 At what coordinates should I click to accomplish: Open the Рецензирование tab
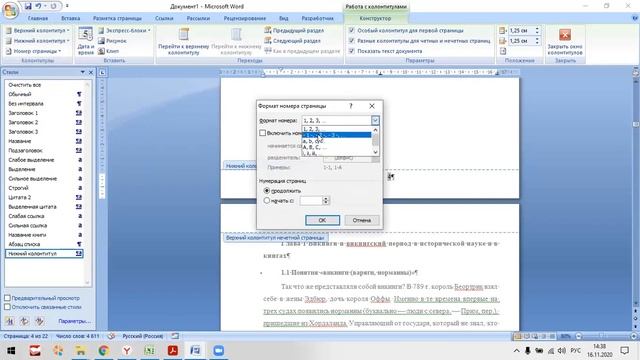pos(244,18)
